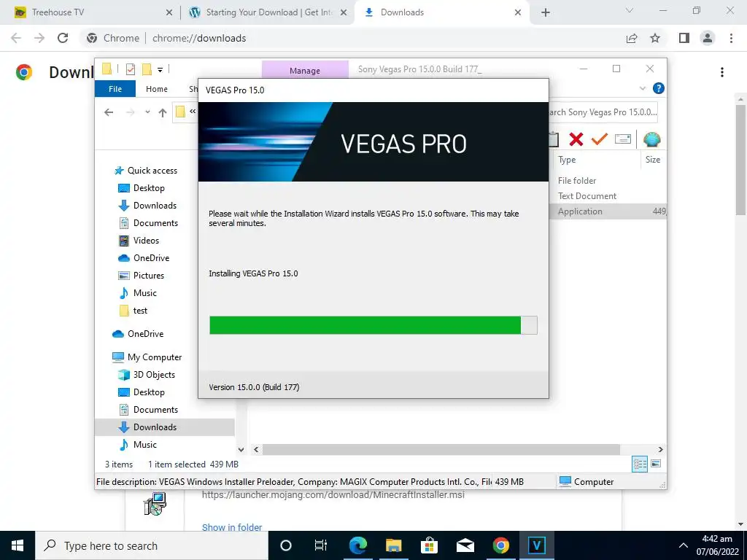Image resolution: width=747 pixels, height=560 pixels.
Task: Click the Explorer back arrow
Action: [x=109, y=112]
